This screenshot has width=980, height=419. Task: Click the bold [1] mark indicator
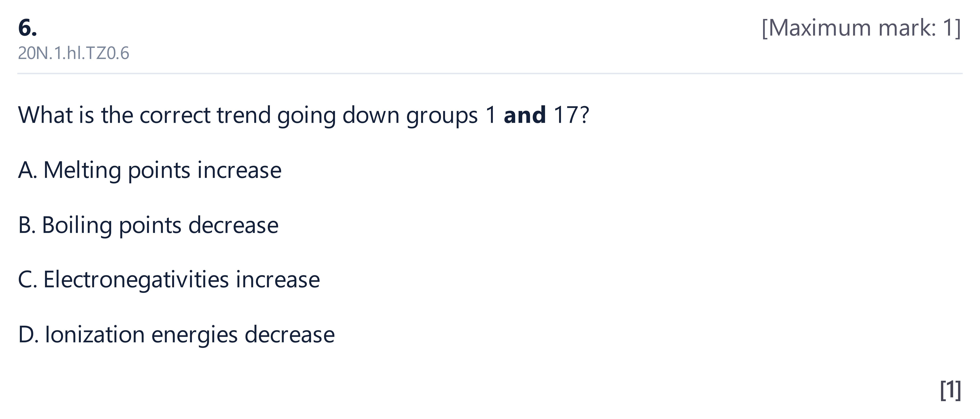[x=950, y=390]
